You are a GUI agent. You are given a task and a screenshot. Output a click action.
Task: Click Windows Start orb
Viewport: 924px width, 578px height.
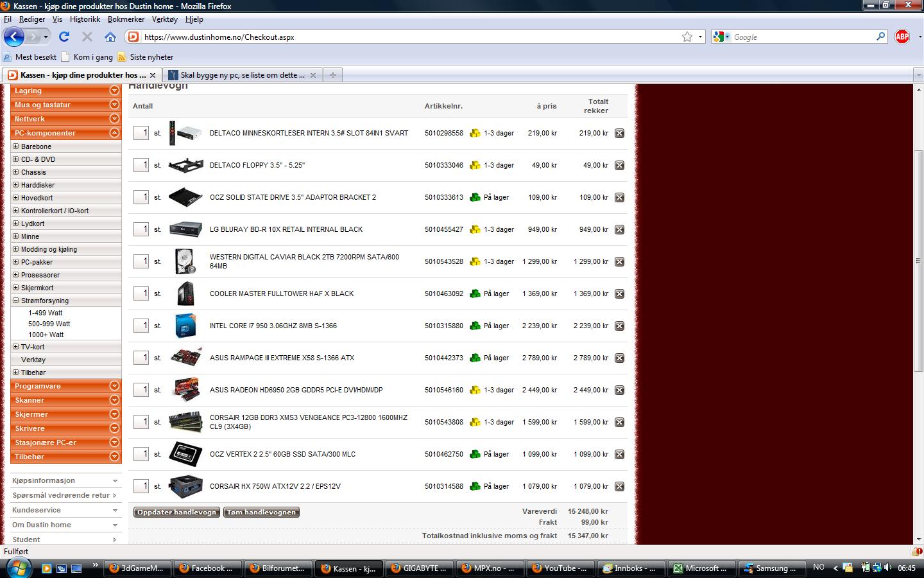(17, 568)
